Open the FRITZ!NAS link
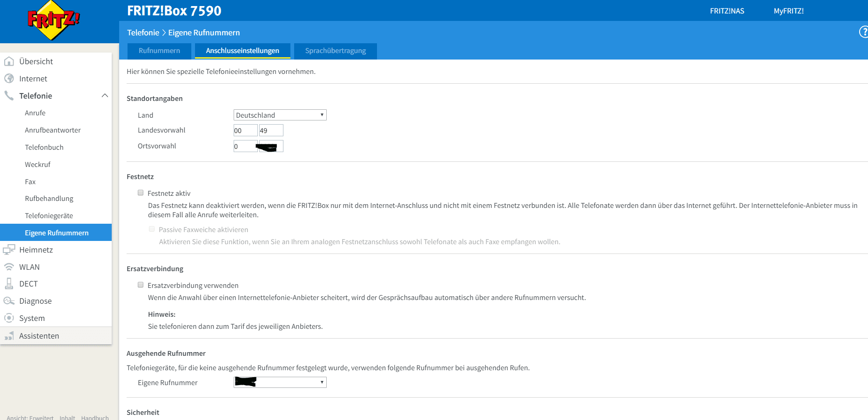Viewport: 868px width, 420px height. [x=727, y=11]
